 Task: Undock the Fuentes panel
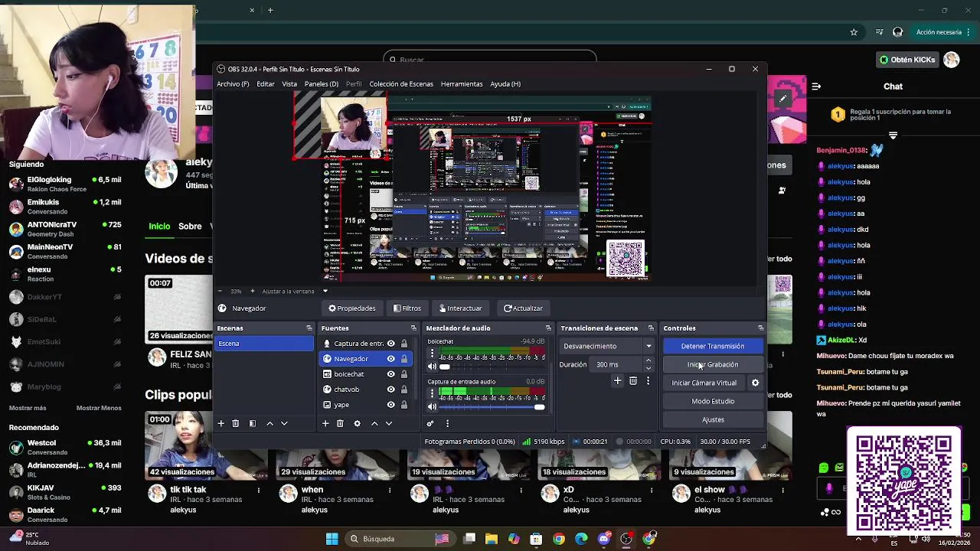[x=413, y=328]
